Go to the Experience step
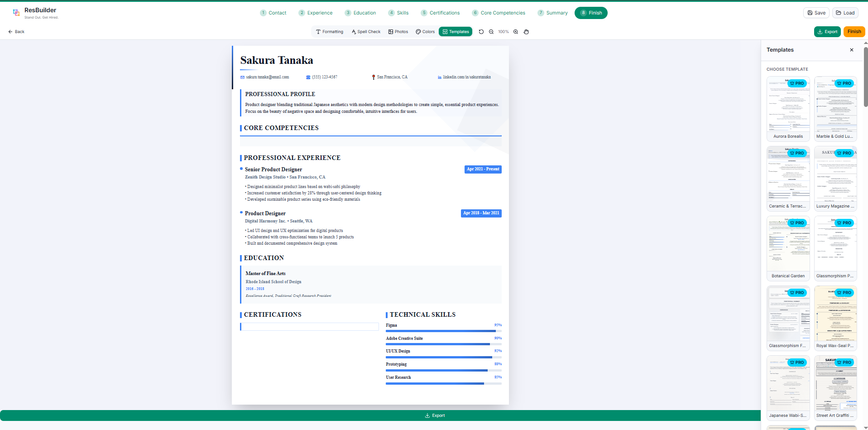 coord(316,13)
